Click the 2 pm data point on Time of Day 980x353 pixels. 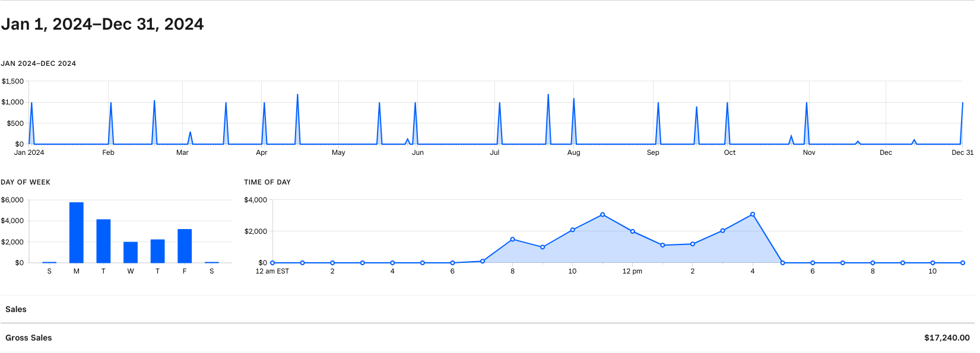692,244
